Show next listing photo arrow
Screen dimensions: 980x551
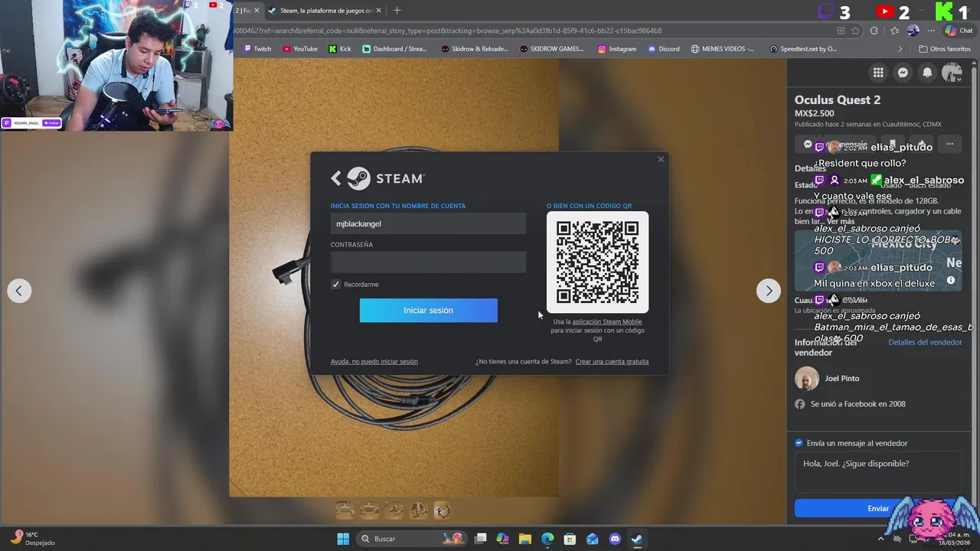point(769,291)
